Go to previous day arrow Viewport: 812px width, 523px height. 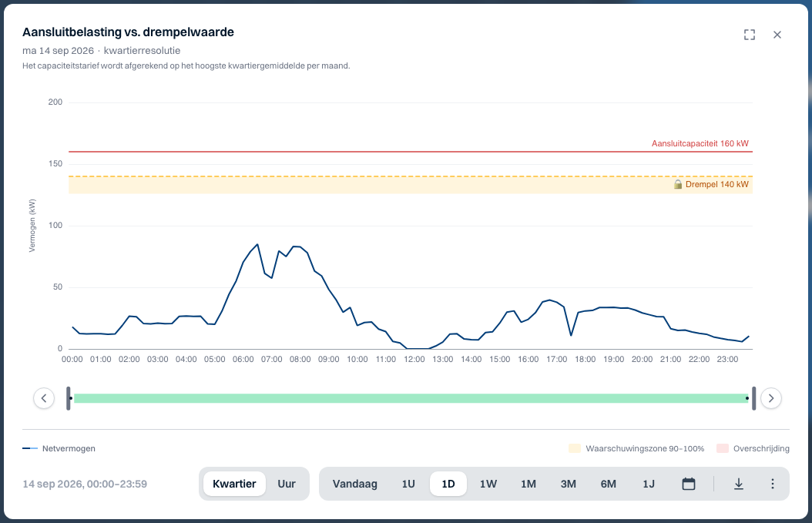pos(44,398)
